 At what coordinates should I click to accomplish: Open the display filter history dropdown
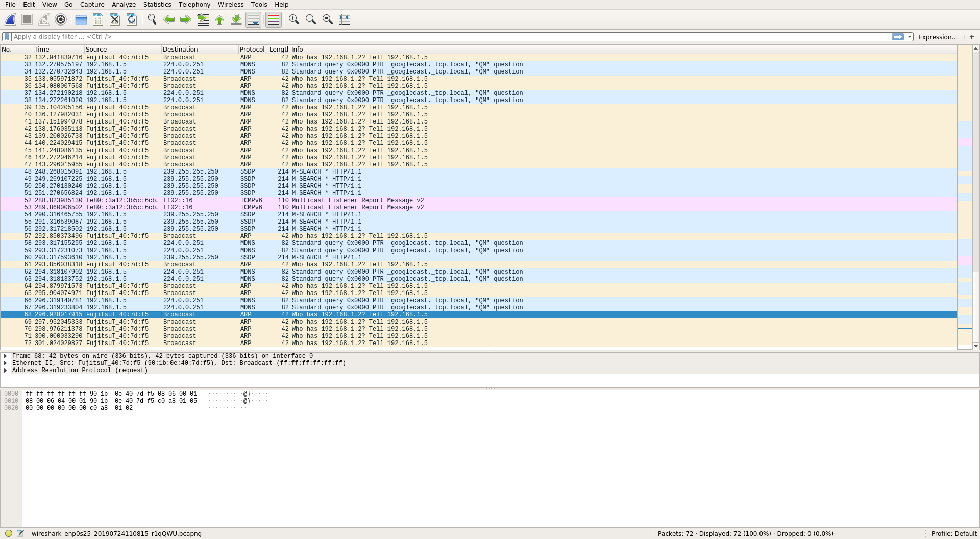pyautogui.click(x=910, y=37)
